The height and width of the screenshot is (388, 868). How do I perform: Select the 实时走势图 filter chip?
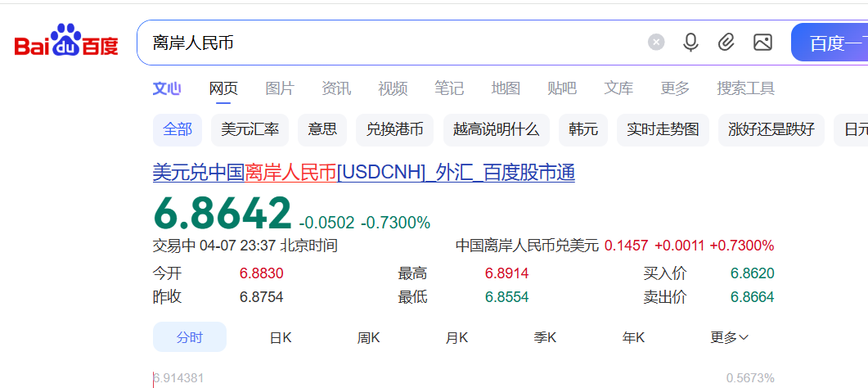click(x=663, y=129)
